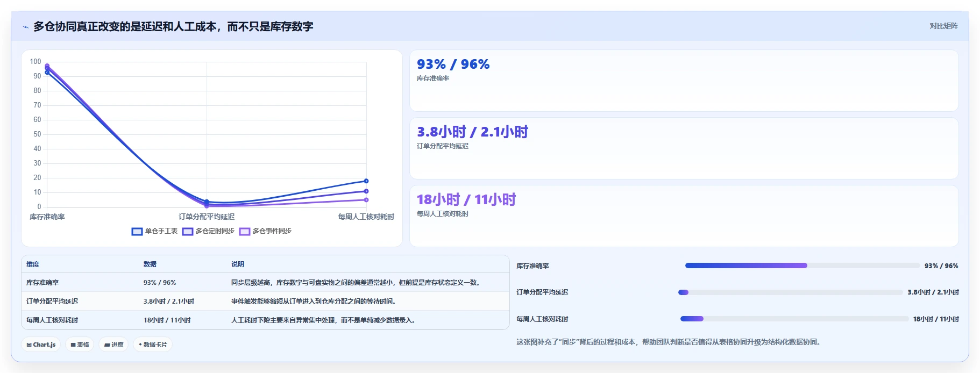The image size is (980, 373).
Task: Open the 18小时 / 11小时 stat card
Action: 684,216
